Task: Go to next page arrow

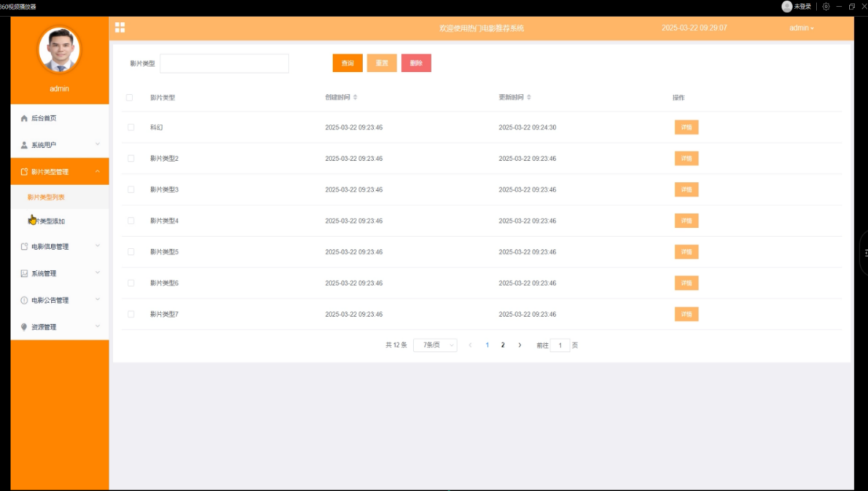Action: [x=520, y=345]
